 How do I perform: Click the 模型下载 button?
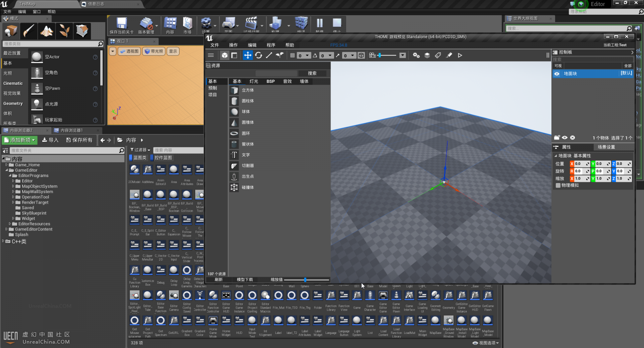coord(245,280)
